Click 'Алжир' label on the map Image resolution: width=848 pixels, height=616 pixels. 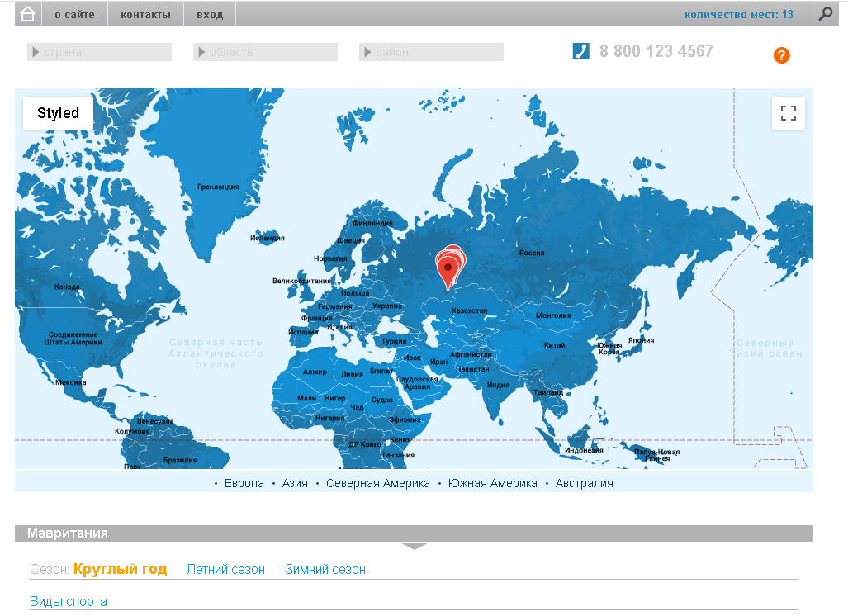[315, 372]
